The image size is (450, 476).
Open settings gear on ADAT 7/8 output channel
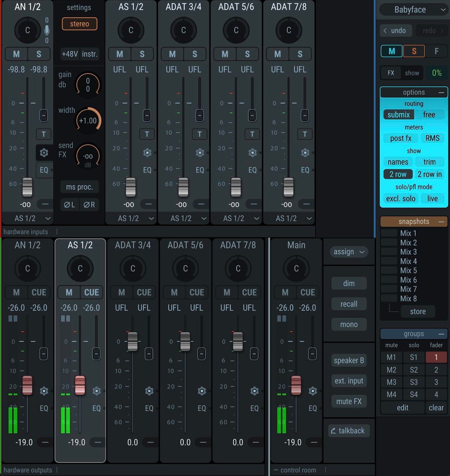[x=254, y=391]
